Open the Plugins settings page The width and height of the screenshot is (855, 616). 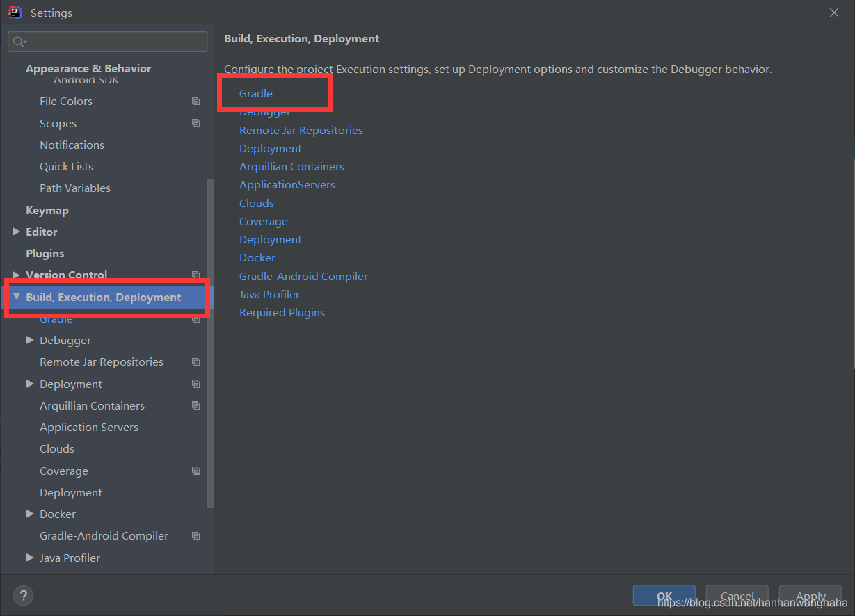click(45, 253)
